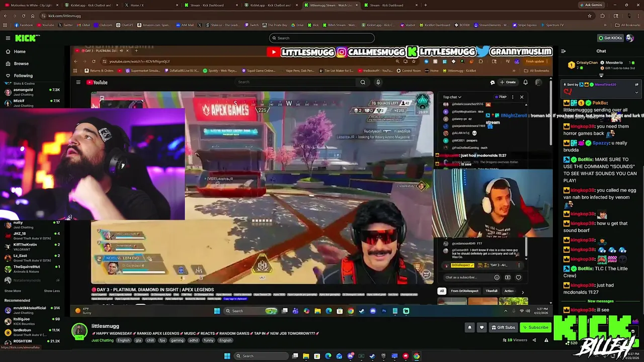Jump to New messages in chat
Image resolution: width=644 pixels, height=362 pixels.
[600, 301]
